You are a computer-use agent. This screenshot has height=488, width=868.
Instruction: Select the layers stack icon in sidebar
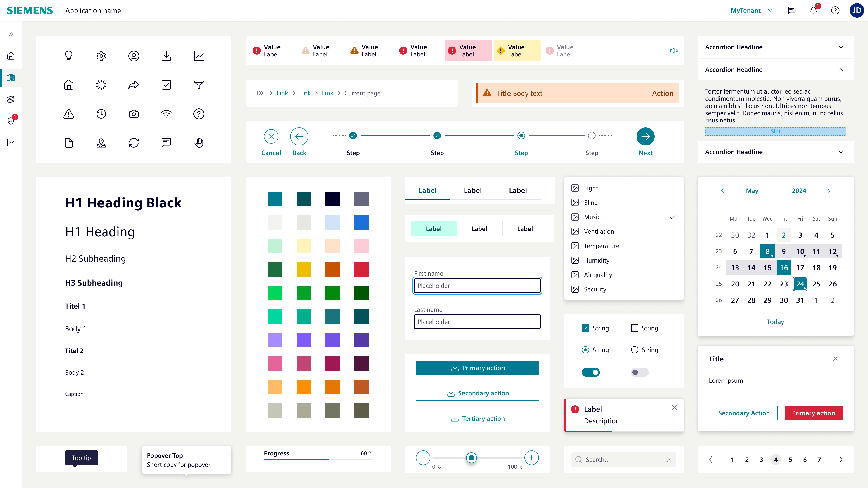click(x=11, y=99)
